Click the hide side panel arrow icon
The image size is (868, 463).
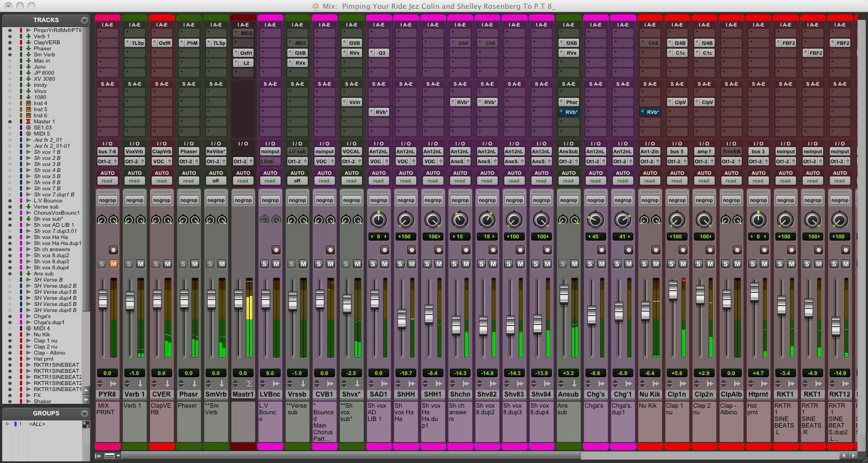98,456
